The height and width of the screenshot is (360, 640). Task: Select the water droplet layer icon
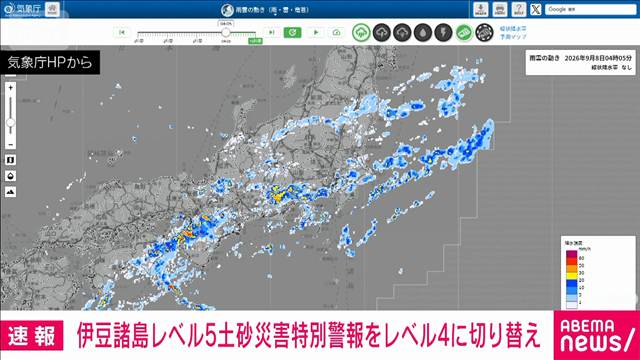coord(423,32)
